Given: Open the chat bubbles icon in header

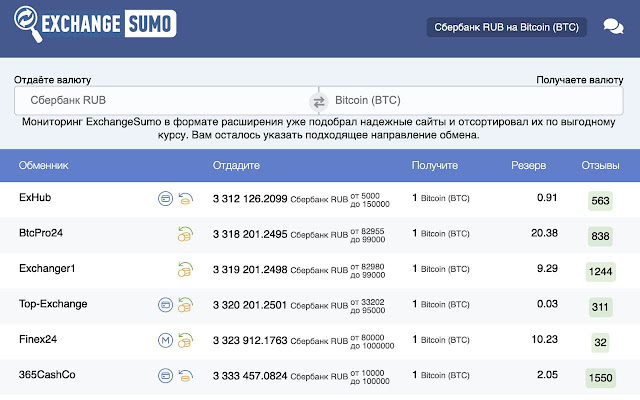Looking at the screenshot, I should click(x=613, y=27).
